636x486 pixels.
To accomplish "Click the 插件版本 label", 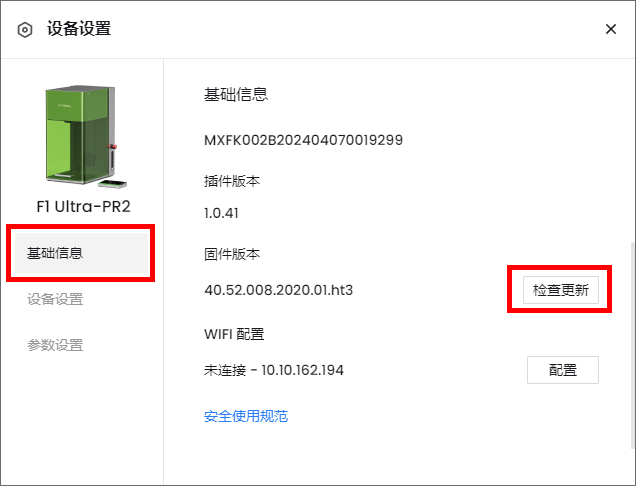I will (x=232, y=181).
